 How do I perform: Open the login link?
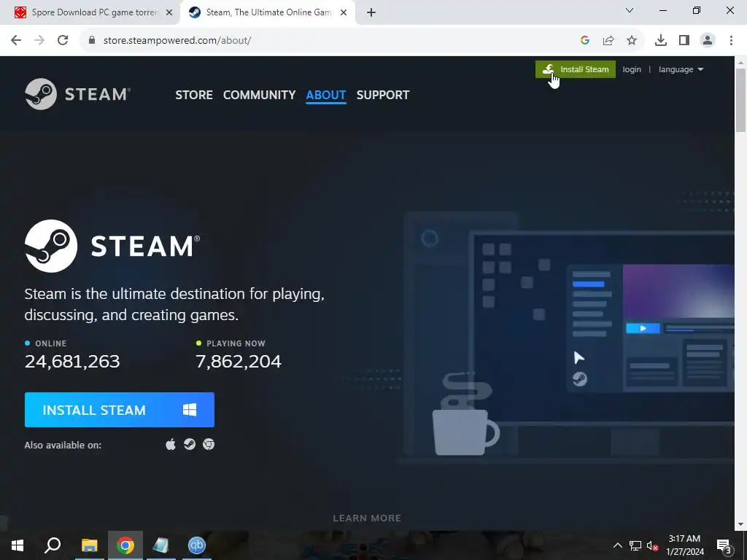[632, 69]
